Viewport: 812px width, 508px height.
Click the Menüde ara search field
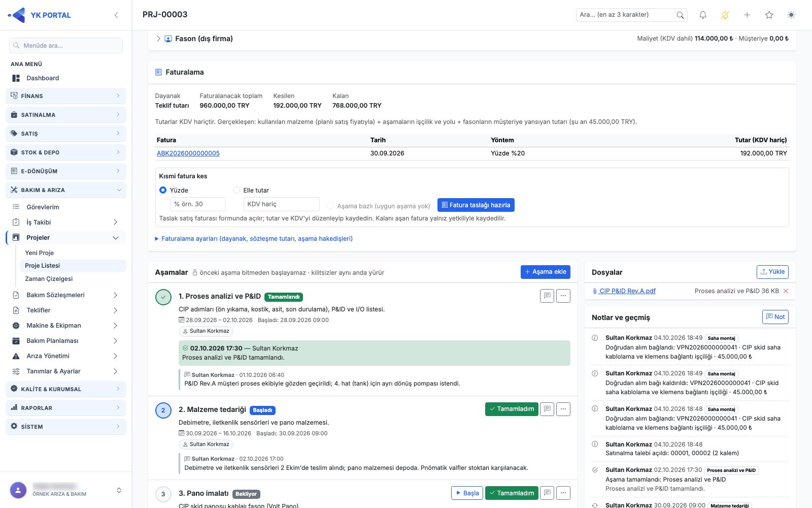(66, 45)
